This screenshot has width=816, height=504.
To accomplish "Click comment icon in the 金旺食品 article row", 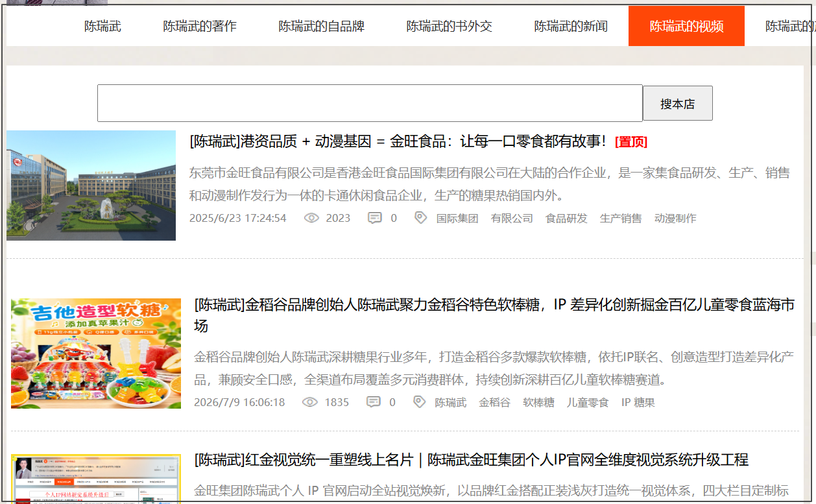I will [x=375, y=218].
